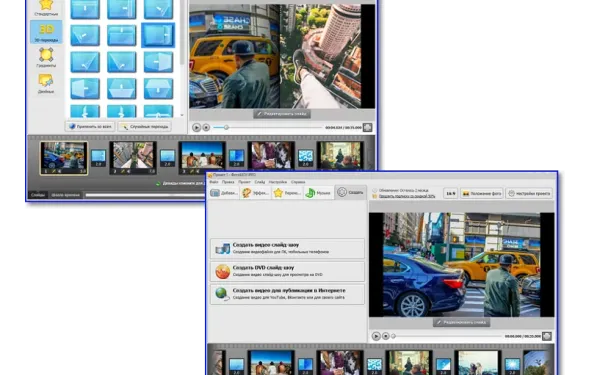Click Редактировать слайд in the back window
This screenshot has height=375, width=600.
[x=282, y=114]
